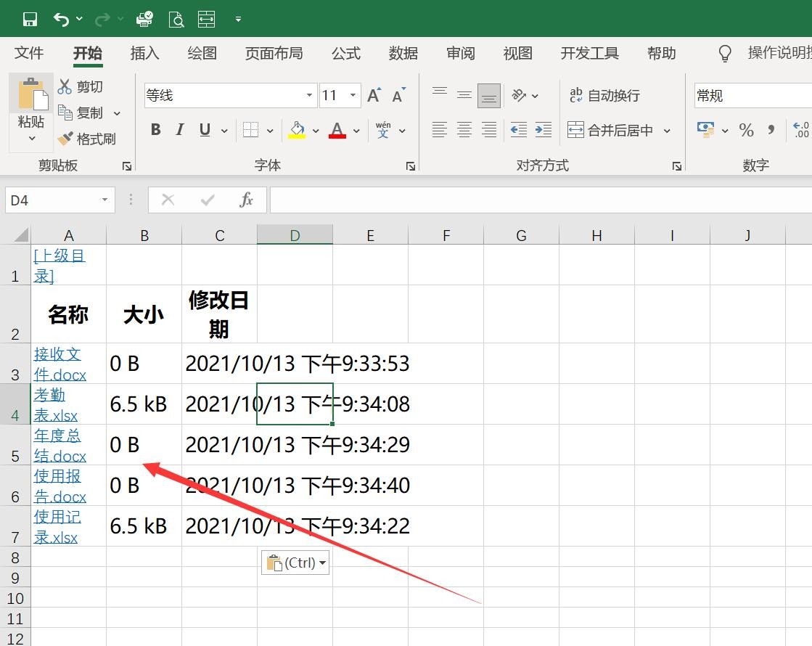Click the Quick Print icon
The width and height of the screenshot is (812, 646).
click(x=144, y=18)
